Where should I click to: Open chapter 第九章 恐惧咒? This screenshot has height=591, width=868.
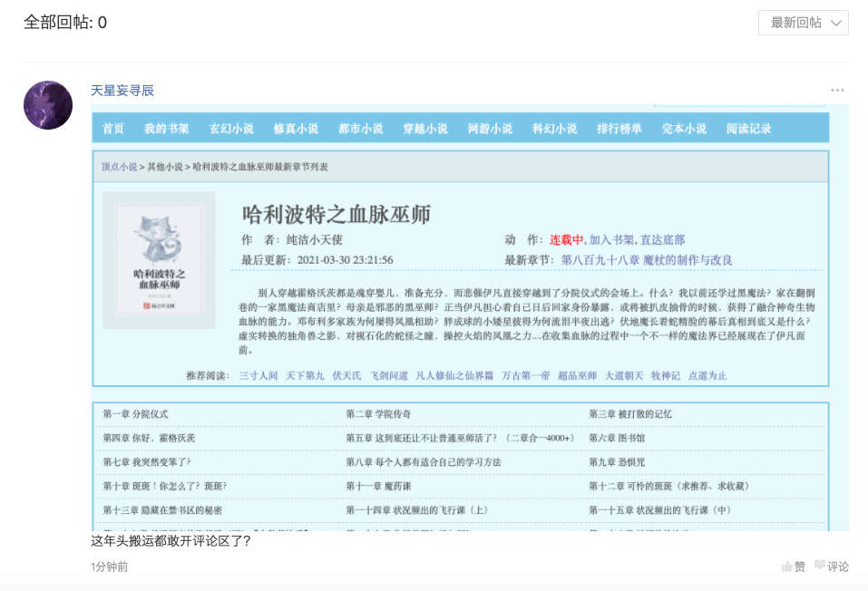pyautogui.click(x=617, y=462)
